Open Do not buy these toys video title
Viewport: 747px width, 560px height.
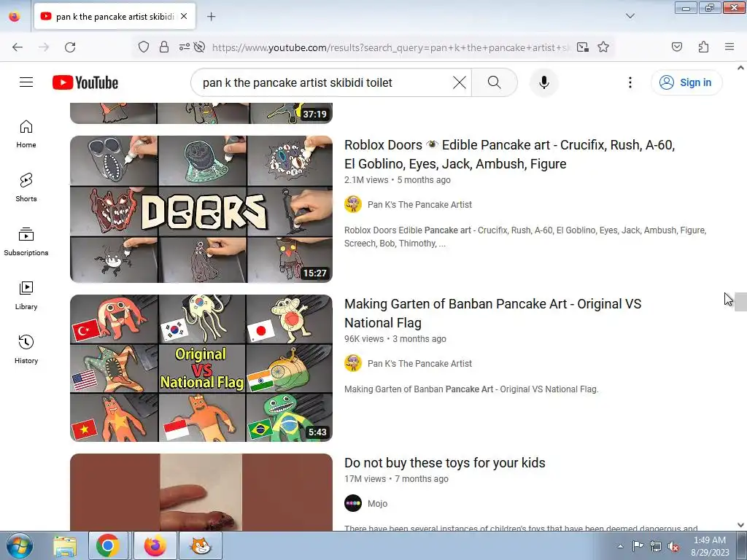(x=444, y=463)
